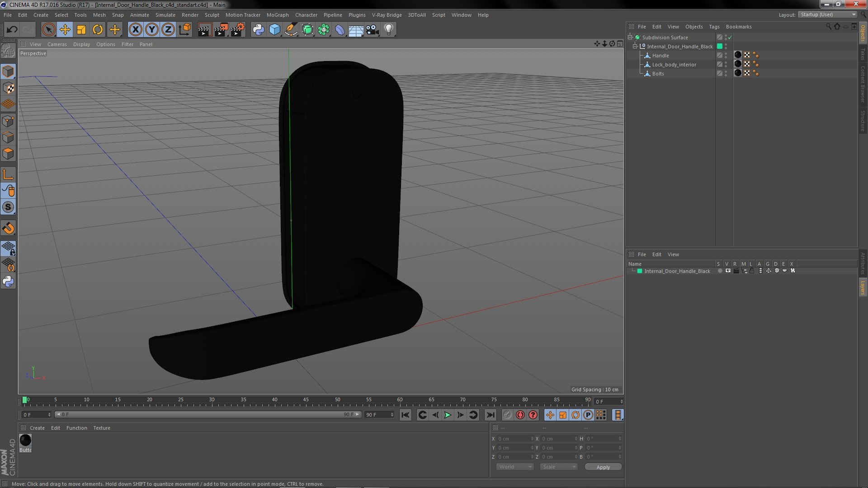This screenshot has height=488, width=868.
Task: Open the viewport Cameras menu
Action: (57, 44)
